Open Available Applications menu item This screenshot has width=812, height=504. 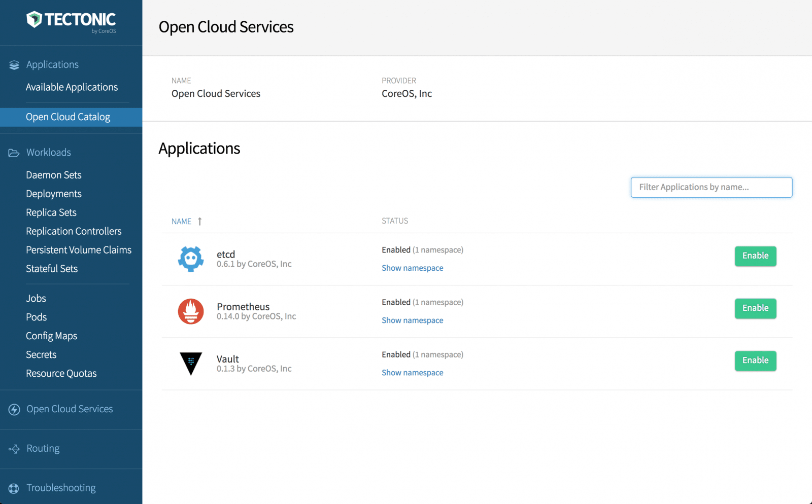pos(72,87)
